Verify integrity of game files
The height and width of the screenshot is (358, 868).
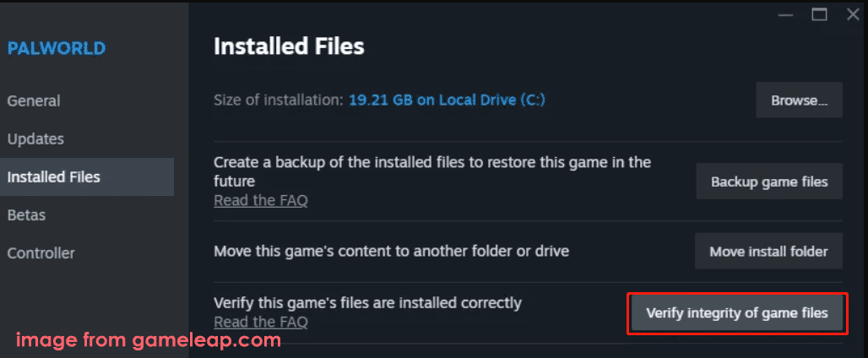point(736,313)
